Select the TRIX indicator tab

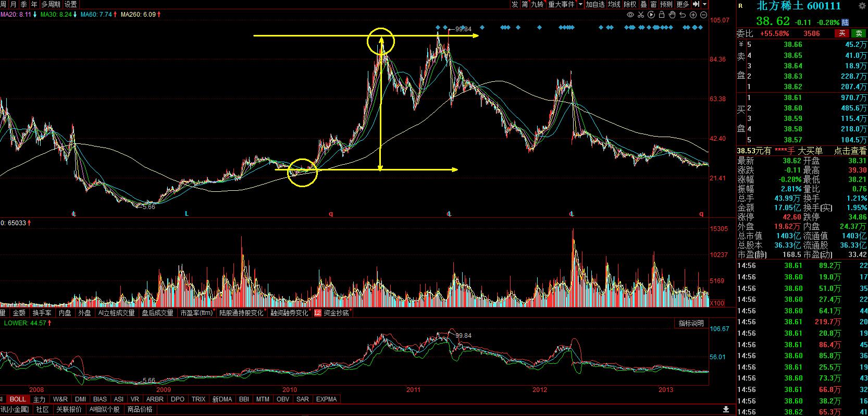199,399
